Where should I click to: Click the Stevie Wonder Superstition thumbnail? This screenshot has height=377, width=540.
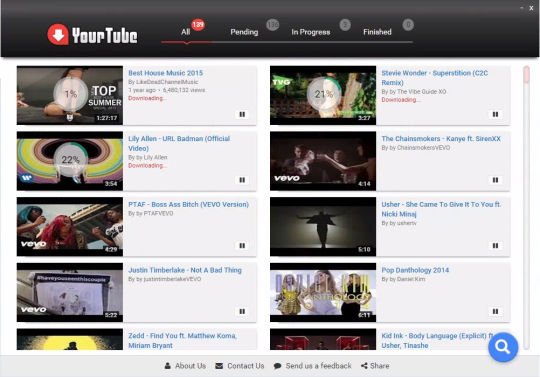[323, 95]
